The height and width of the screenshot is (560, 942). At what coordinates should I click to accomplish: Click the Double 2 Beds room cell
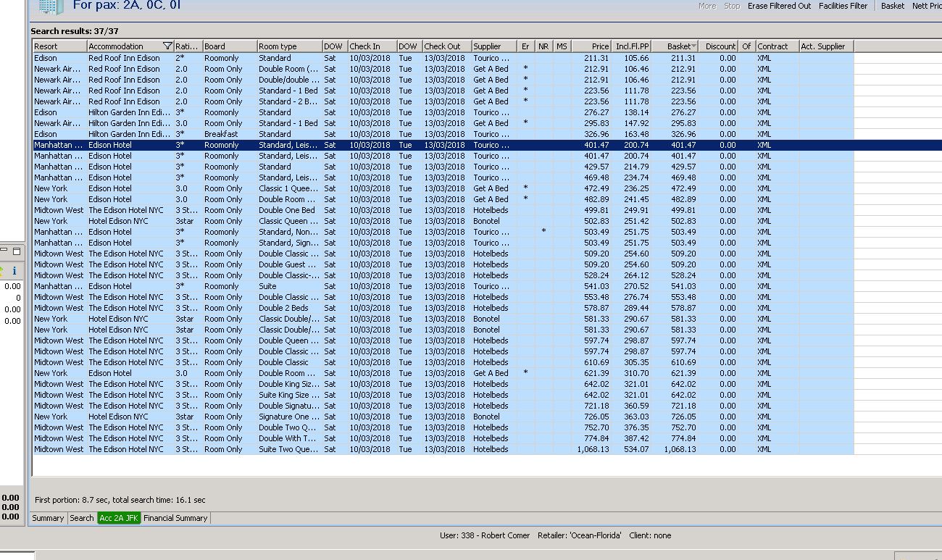pos(290,308)
